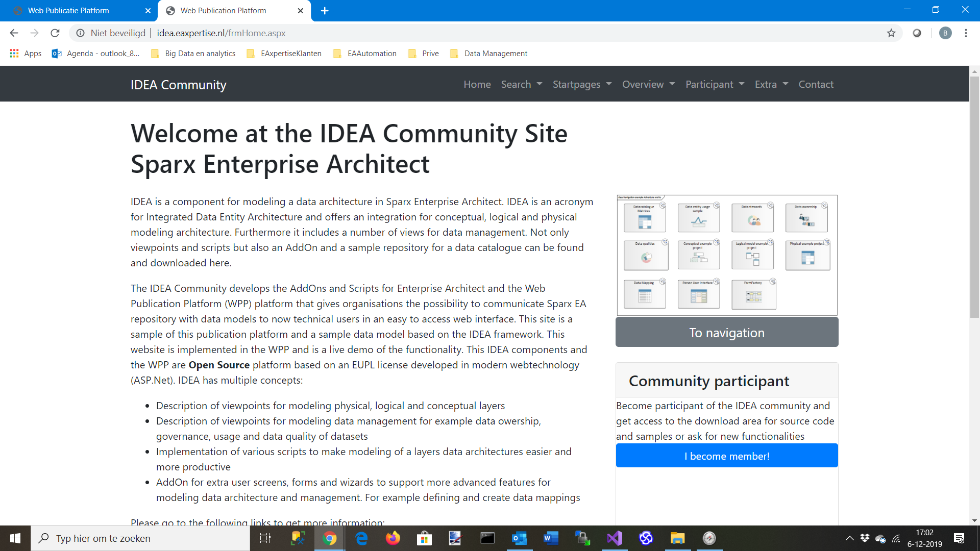This screenshot has height=551, width=980.
Task: Click the navigation diagram thumbnail image
Action: 727,255
